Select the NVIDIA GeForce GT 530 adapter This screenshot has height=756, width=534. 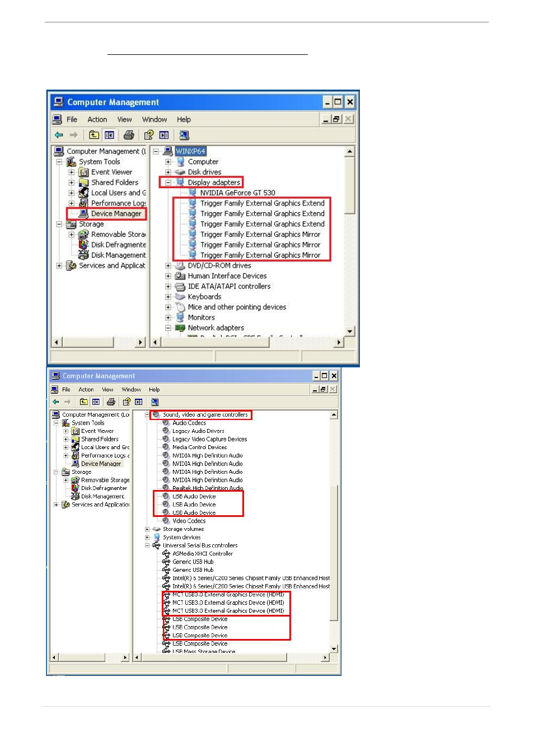(238, 193)
